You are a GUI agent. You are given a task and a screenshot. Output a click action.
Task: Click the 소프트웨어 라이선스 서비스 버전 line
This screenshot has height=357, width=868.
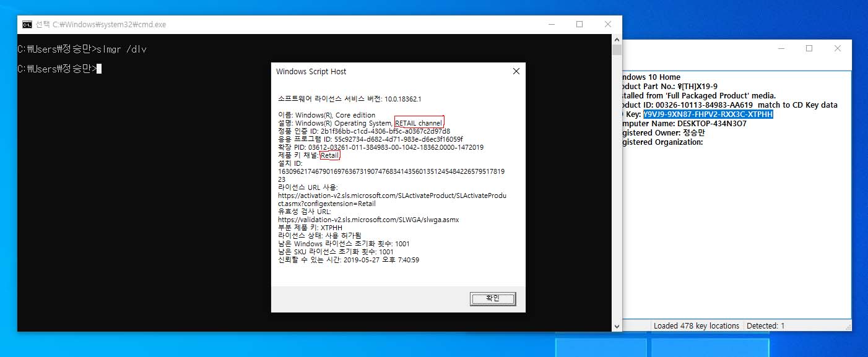[x=350, y=99]
